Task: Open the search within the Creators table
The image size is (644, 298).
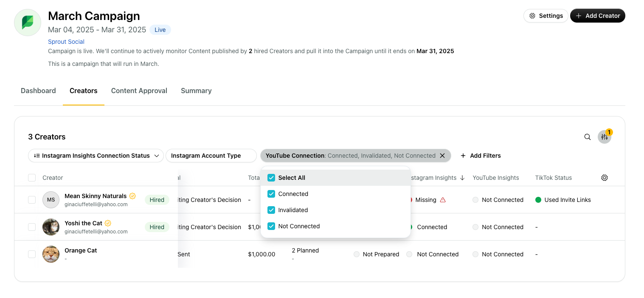Action: [587, 137]
